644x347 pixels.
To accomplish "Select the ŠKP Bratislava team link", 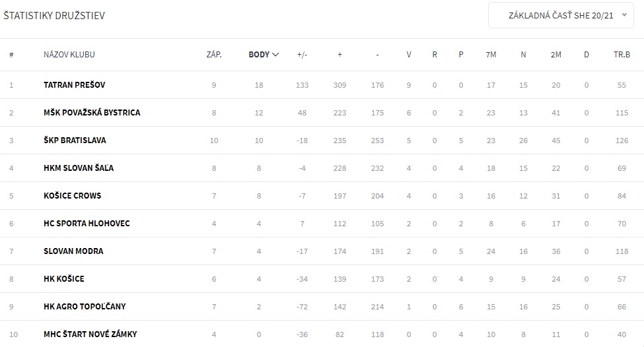I will (75, 141).
